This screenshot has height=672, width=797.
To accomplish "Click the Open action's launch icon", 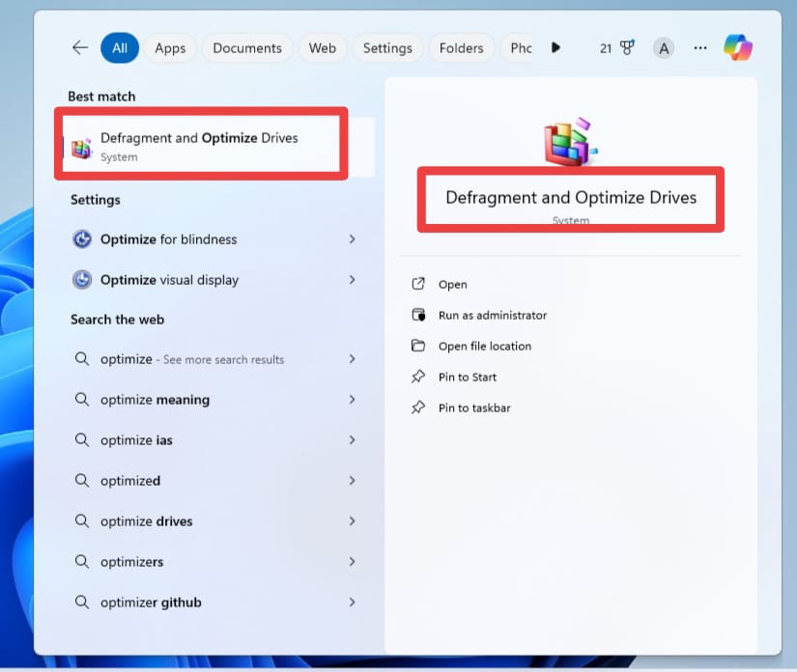I will coord(417,284).
